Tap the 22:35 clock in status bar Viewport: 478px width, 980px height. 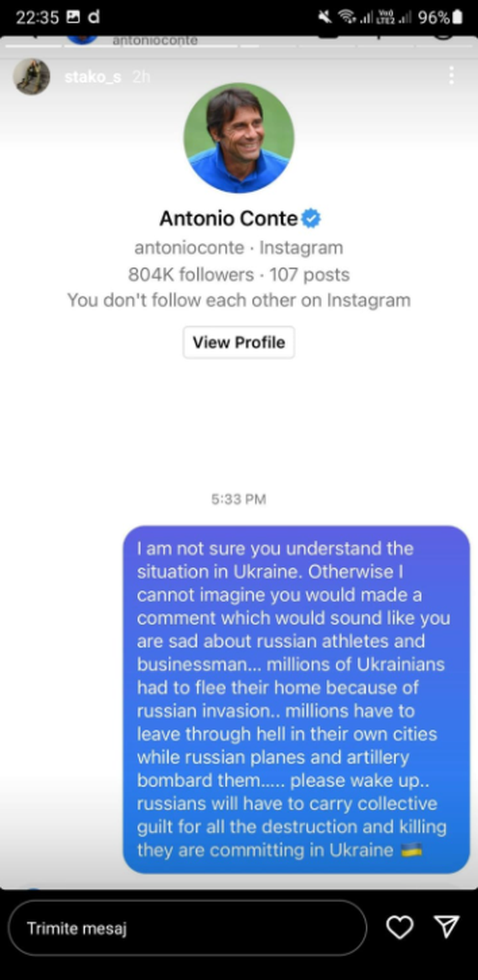pyautogui.click(x=37, y=17)
